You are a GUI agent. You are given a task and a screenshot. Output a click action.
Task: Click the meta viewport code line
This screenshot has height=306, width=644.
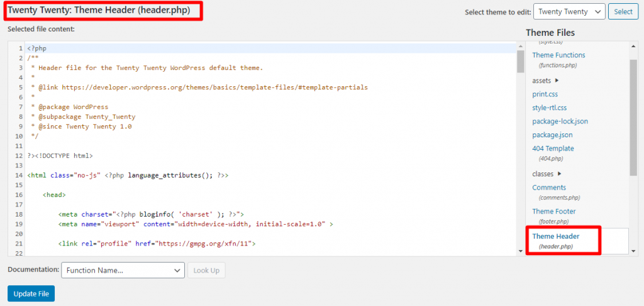click(196, 224)
